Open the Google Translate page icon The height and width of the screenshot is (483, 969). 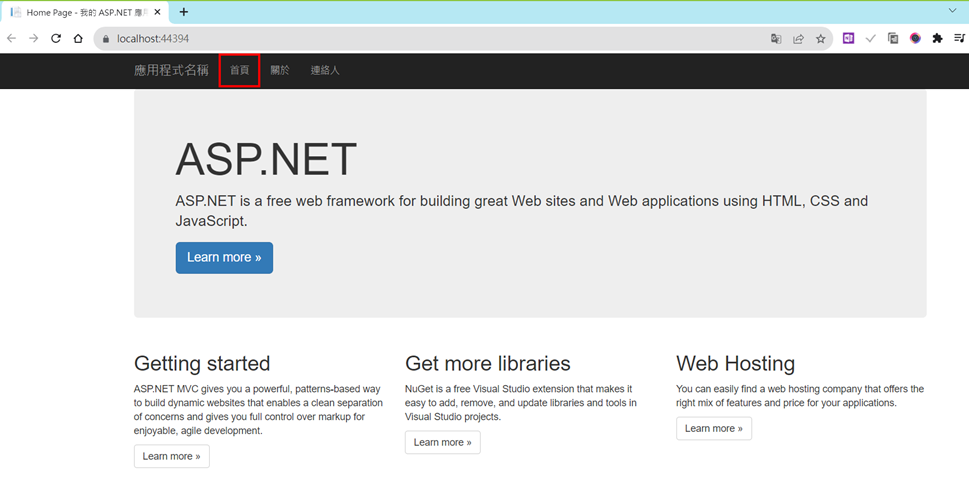point(776,38)
